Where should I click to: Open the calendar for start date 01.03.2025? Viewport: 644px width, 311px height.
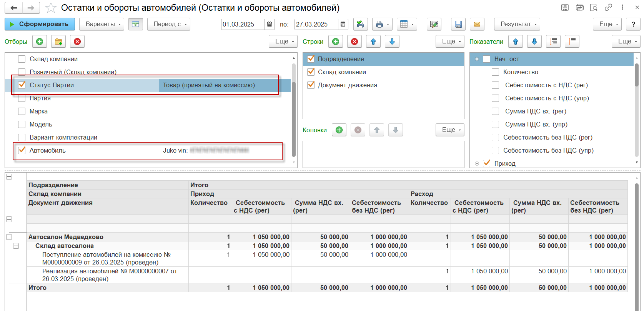click(270, 24)
